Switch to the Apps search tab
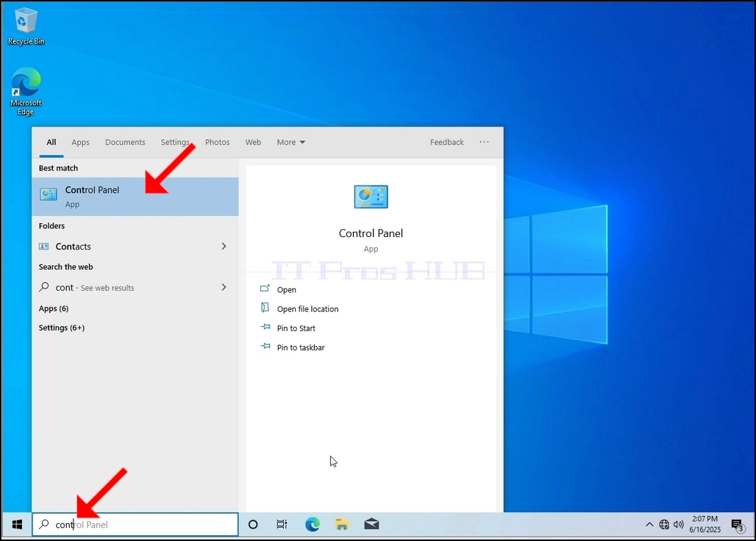756x541 pixels. (80, 142)
